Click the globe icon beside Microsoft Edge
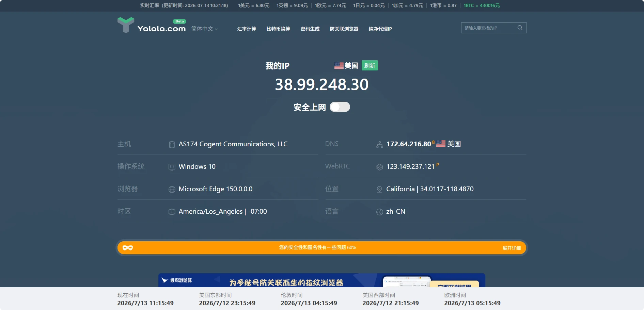 tap(172, 190)
